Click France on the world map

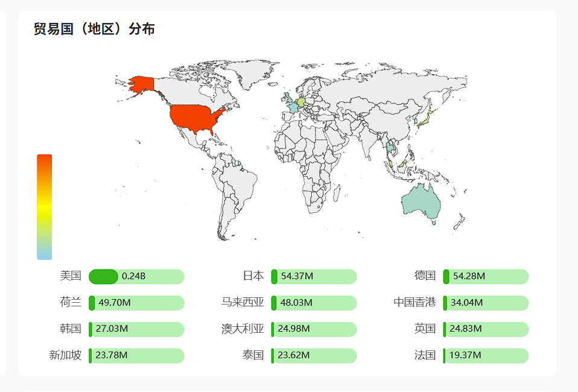tap(293, 107)
